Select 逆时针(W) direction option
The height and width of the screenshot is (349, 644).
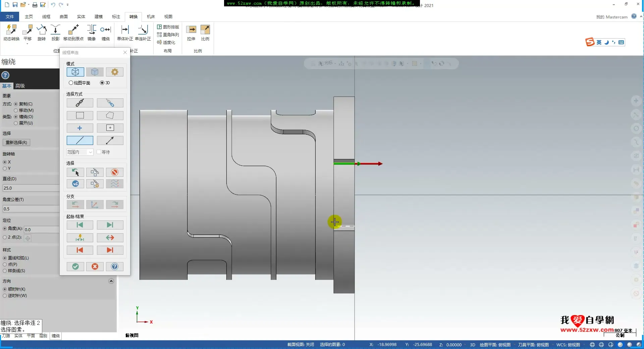tap(5, 296)
